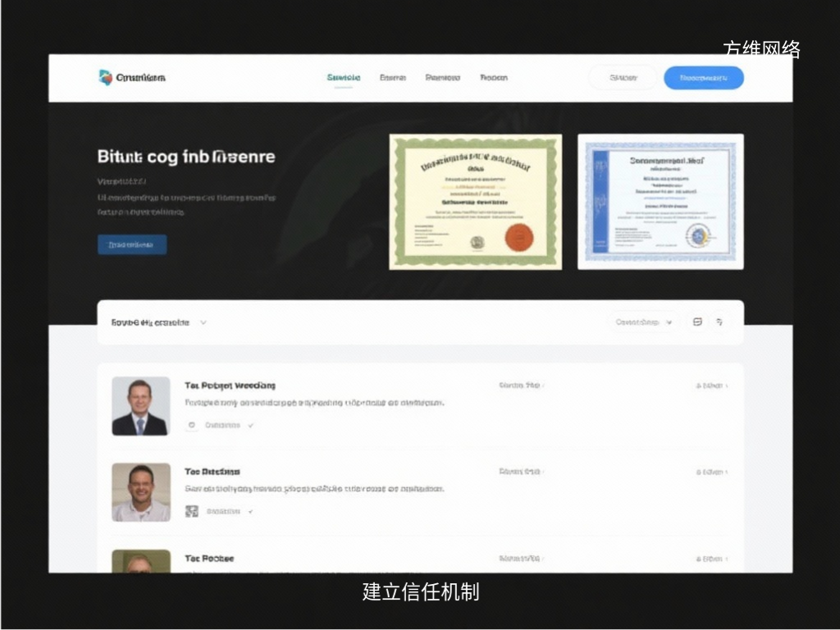Image resolution: width=840 pixels, height=630 pixels.
Task: Click the small badge icon under the first listing
Action: [x=192, y=426]
